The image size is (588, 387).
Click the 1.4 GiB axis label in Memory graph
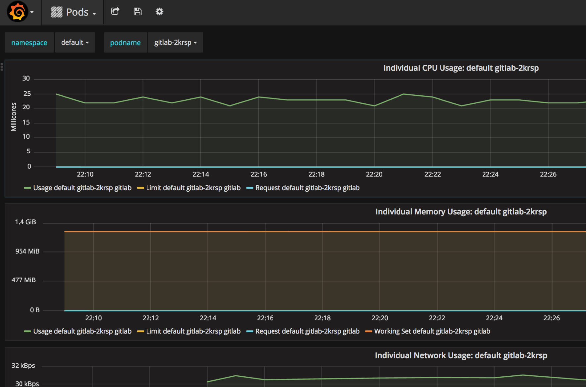tap(25, 222)
